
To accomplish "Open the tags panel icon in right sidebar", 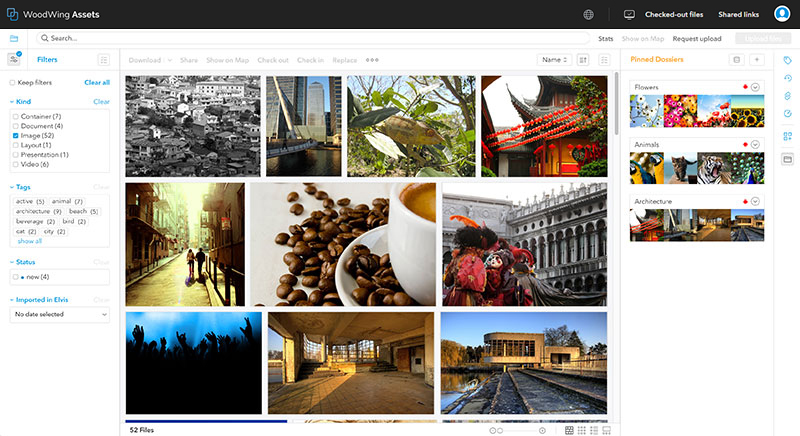I will 787,60.
